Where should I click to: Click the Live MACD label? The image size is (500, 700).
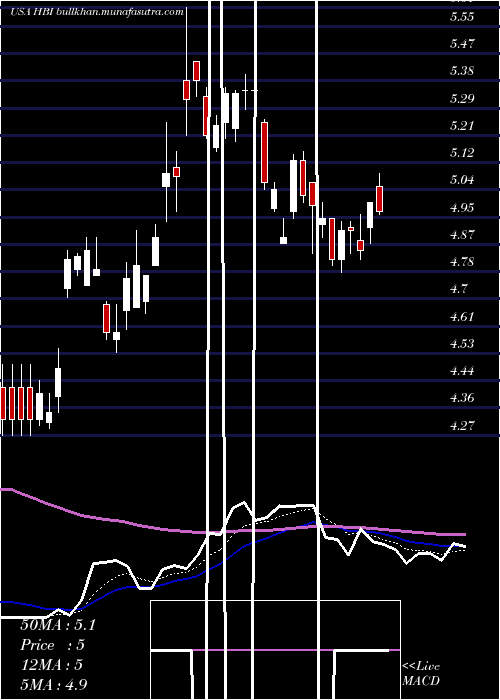pyautogui.click(x=421, y=673)
